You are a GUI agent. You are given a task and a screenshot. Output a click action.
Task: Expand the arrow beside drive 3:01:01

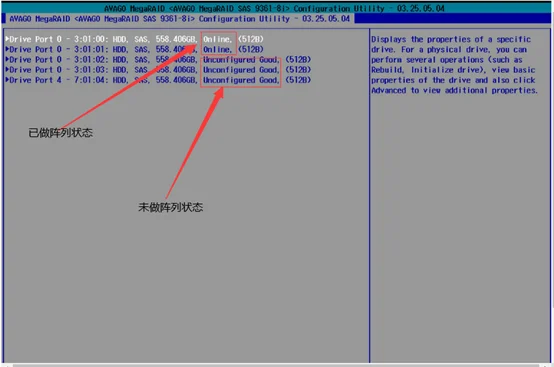point(7,49)
